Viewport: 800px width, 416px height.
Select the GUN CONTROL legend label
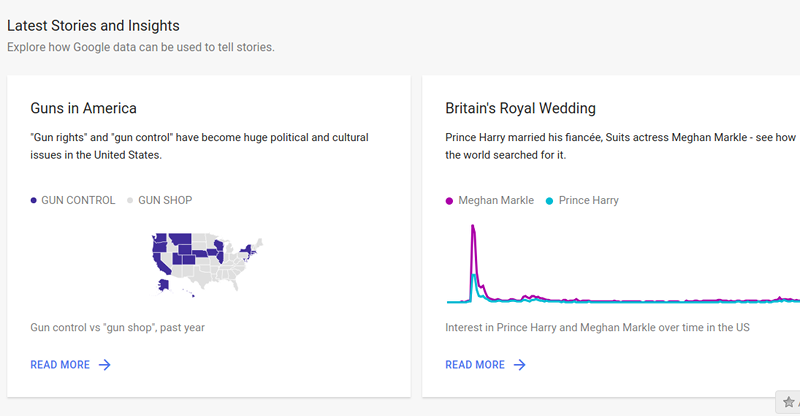tap(78, 201)
